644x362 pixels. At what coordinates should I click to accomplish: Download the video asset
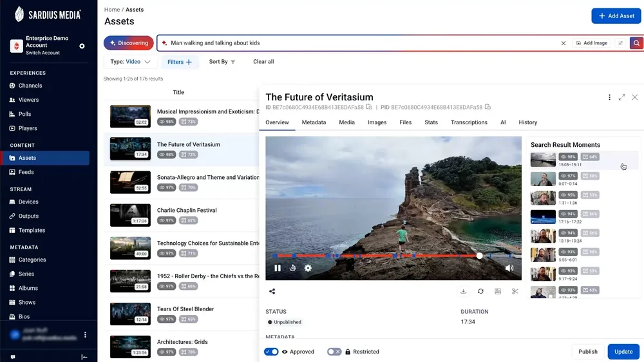coord(463,291)
